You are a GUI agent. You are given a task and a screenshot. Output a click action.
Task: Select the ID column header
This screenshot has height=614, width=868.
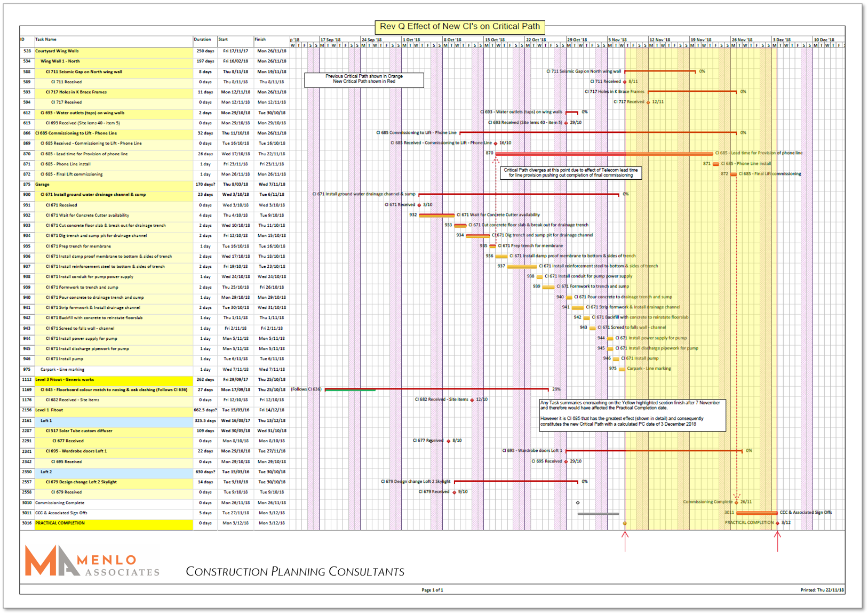22,39
